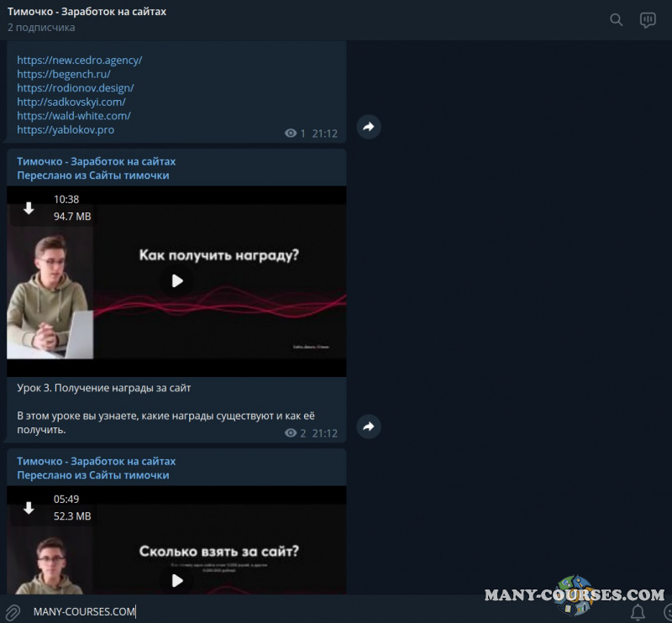Screen dimensions: 672x623
Task: Play the "Сколько взять за сайт?" video
Action: coord(176,580)
